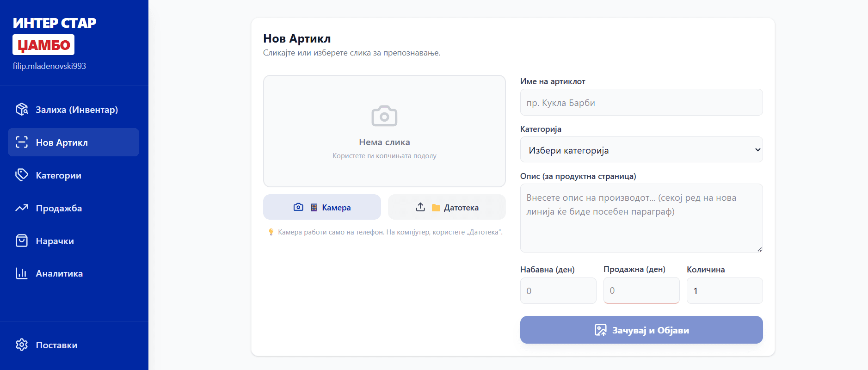Viewport: 868px width, 370px height.
Task: Click the Продажба trending arrow icon
Action: pyautogui.click(x=22, y=208)
